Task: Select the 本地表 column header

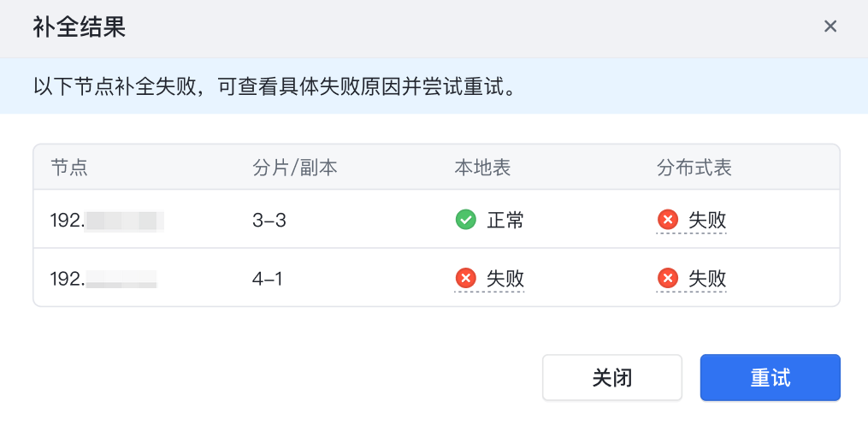Action: pos(482,168)
